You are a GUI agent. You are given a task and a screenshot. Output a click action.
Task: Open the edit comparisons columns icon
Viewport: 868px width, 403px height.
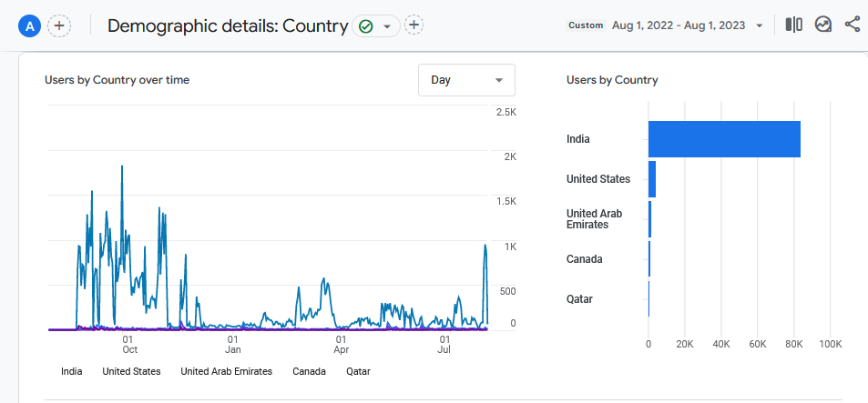(794, 25)
